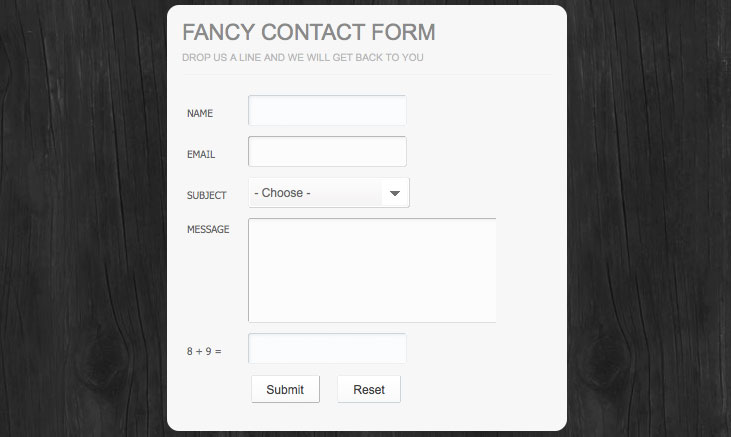Click the NAME field label
Image resolution: width=731 pixels, height=437 pixels.
tap(200, 113)
